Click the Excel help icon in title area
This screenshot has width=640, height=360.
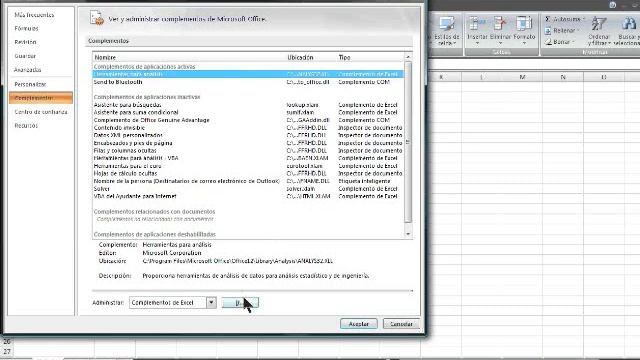612,5
